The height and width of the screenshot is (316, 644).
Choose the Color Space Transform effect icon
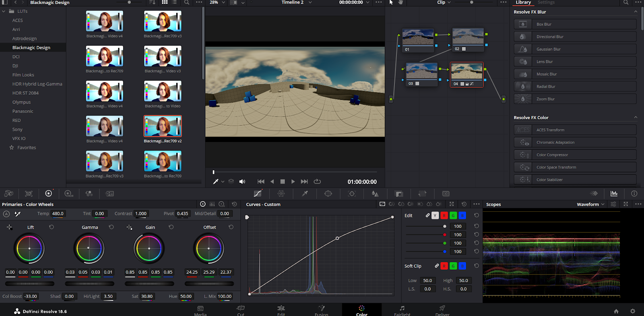[x=523, y=167]
